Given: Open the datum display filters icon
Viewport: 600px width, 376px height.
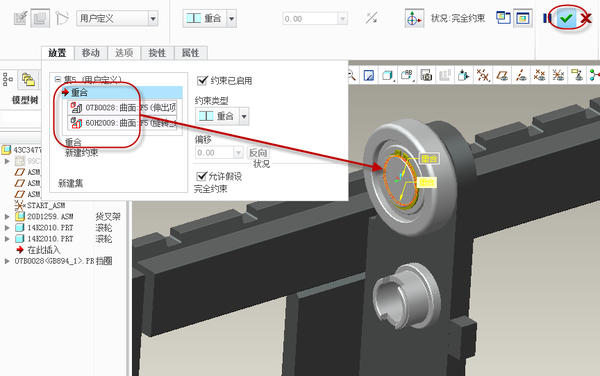Looking at the screenshot, I should [482, 75].
